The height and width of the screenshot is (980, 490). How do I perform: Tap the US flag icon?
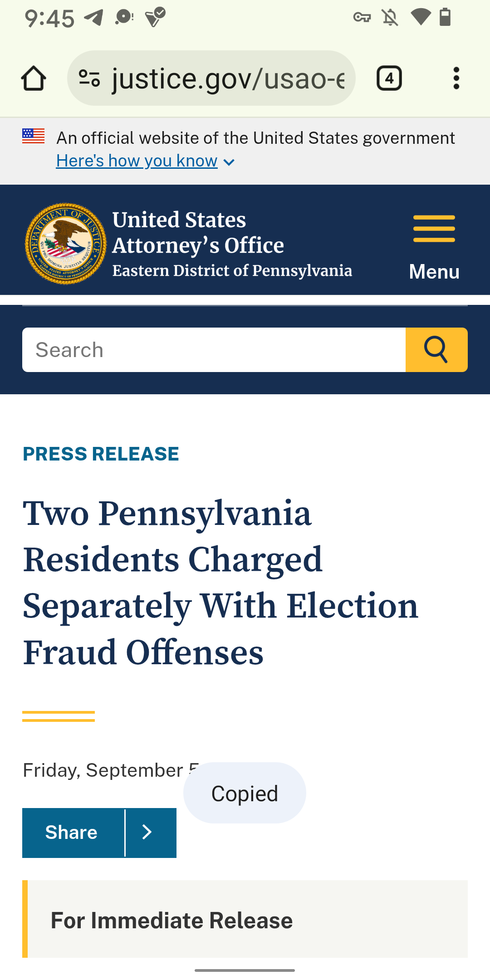click(34, 136)
